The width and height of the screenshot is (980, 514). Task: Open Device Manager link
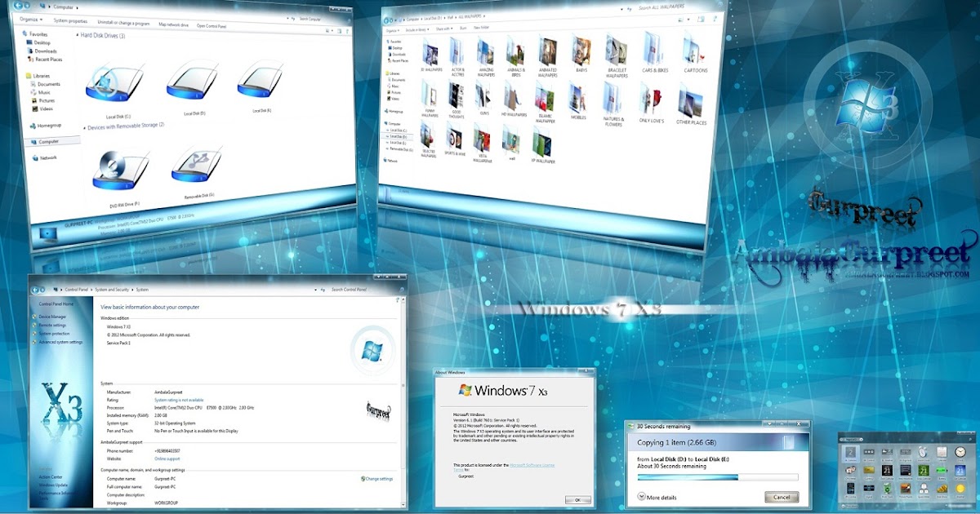[52, 317]
